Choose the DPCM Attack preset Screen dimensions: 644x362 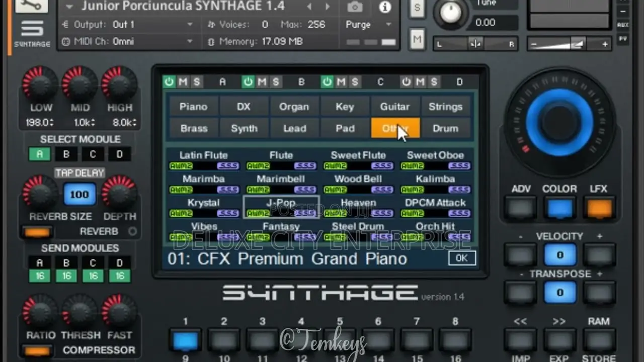(435, 207)
